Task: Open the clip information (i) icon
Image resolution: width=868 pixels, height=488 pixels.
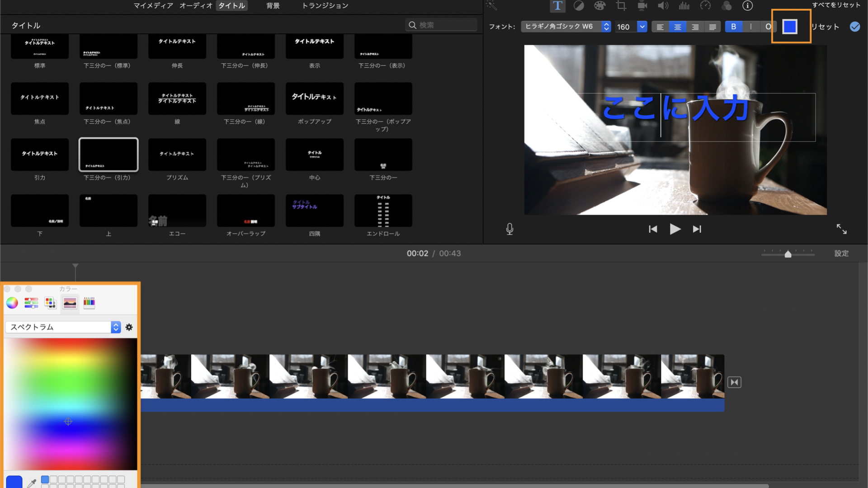Action: tap(748, 6)
